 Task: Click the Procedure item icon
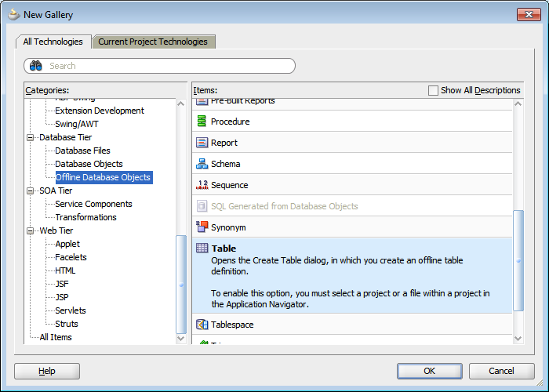click(202, 121)
